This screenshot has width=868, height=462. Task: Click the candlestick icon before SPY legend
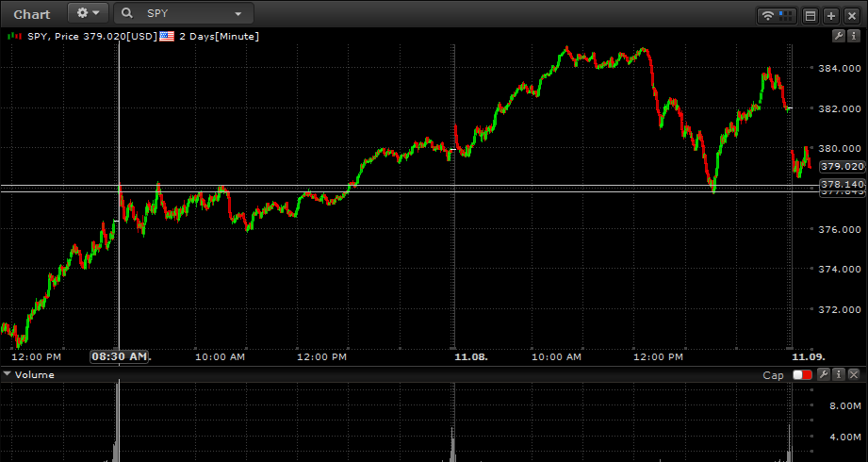[15, 37]
